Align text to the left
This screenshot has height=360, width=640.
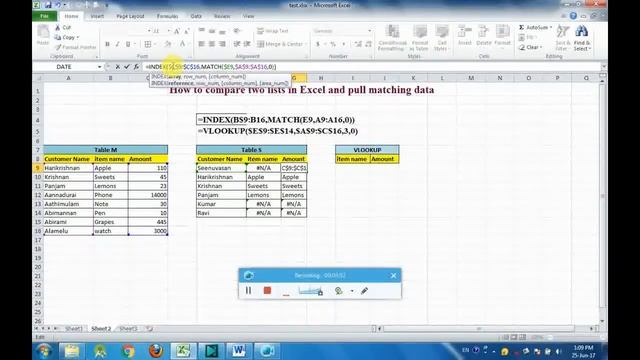pos(202,44)
